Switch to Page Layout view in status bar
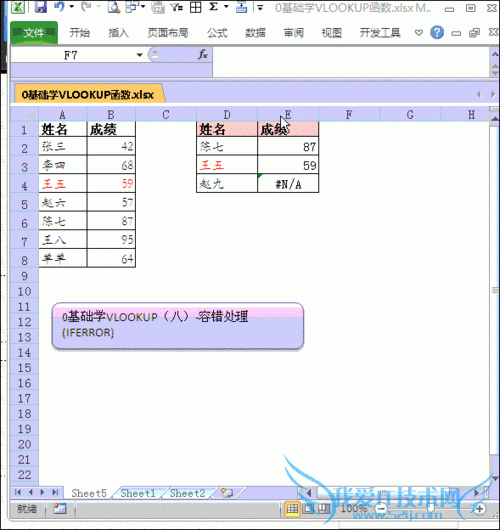This screenshot has width=500, height=530. 308,508
